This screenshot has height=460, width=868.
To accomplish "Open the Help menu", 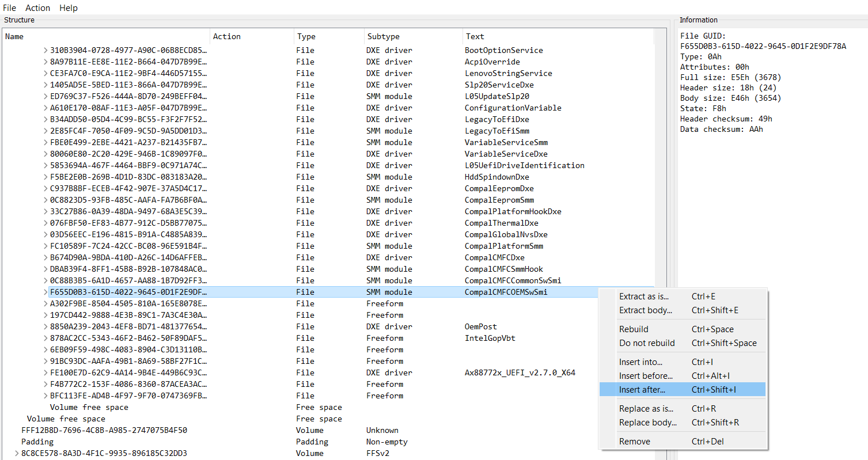I will (x=69, y=8).
